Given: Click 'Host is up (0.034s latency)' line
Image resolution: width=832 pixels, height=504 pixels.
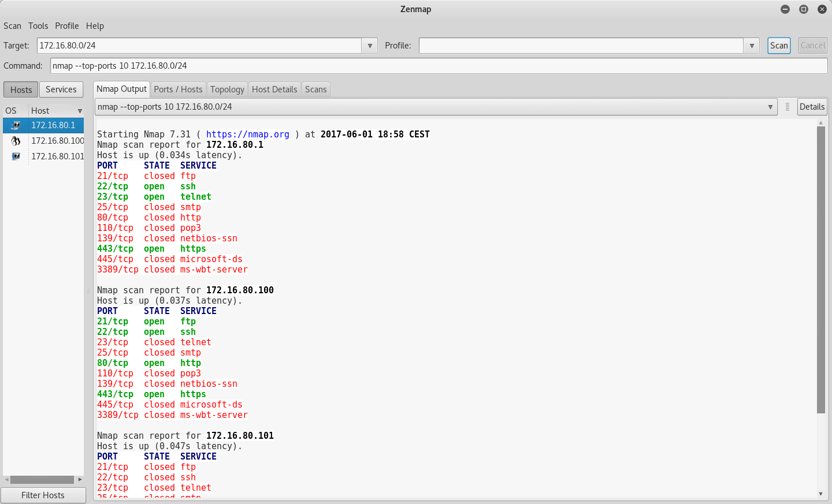Looking at the screenshot, I should click(x=169, y=155).
